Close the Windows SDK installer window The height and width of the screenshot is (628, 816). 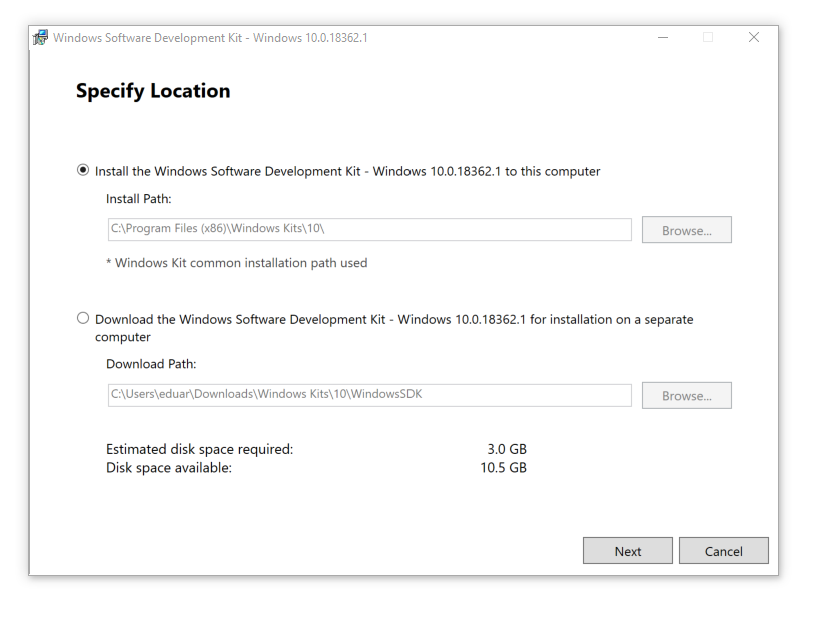click(753, 38)
